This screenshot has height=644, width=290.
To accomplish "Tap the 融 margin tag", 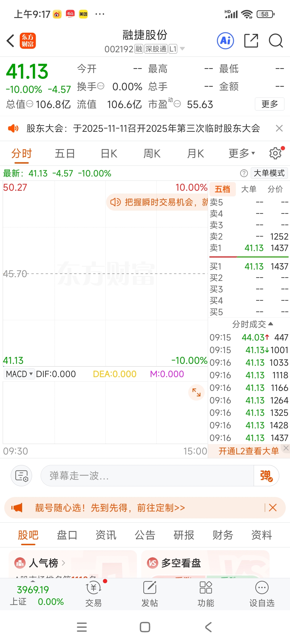I will [139, 49].
